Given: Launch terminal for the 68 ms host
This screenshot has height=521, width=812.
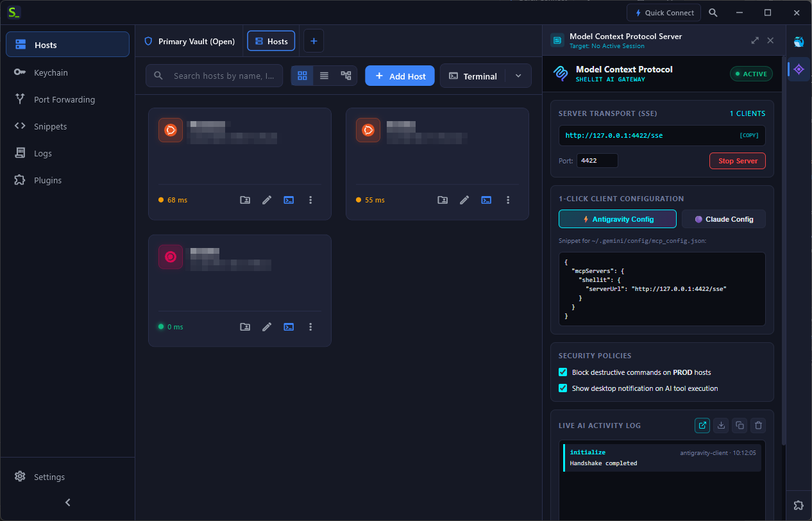Looking at the screenshot, I should coord(289,200).
